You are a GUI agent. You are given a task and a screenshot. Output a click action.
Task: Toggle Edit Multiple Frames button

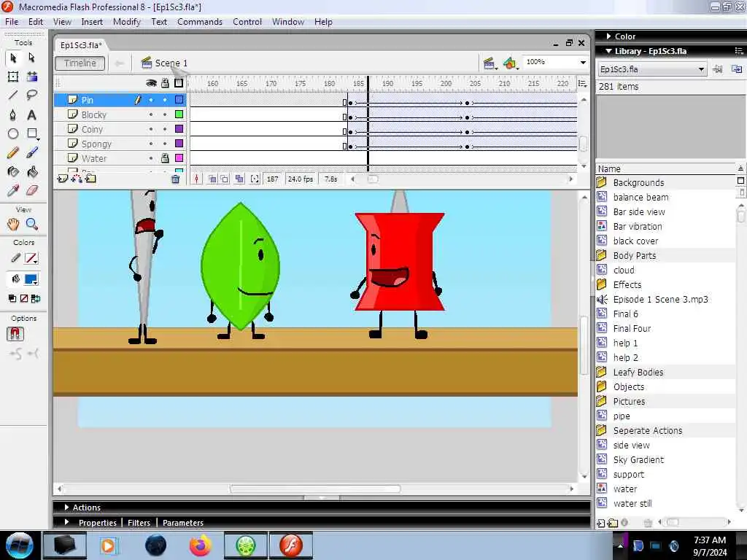pos(239,179)
